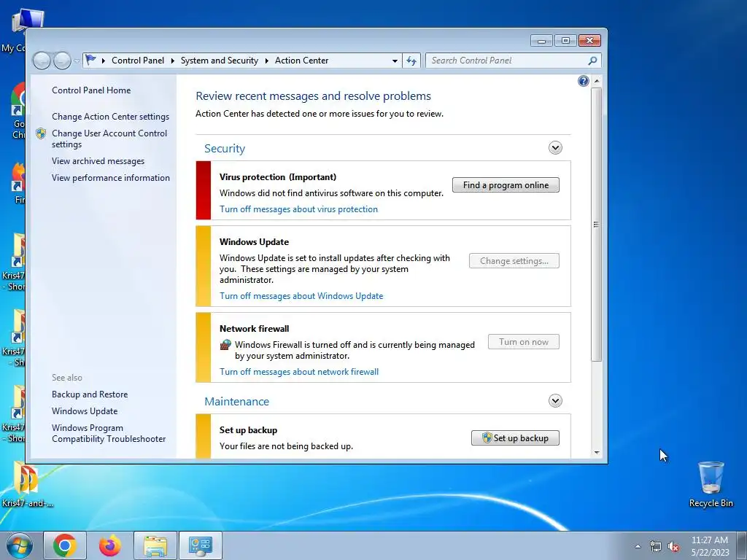This screenshot has width=747, height=560.
Task: Open View performance information
Action: [x=111, y=178]
